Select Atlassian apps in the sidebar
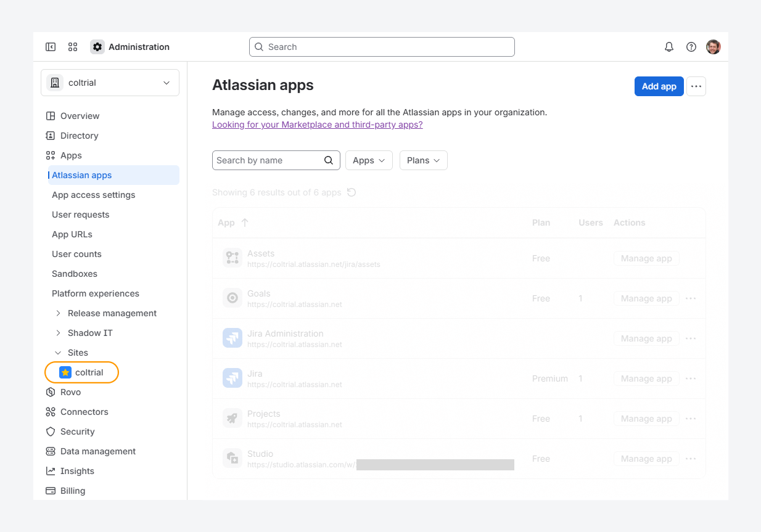Screen dimensions: 761x532 click(113, 175)
